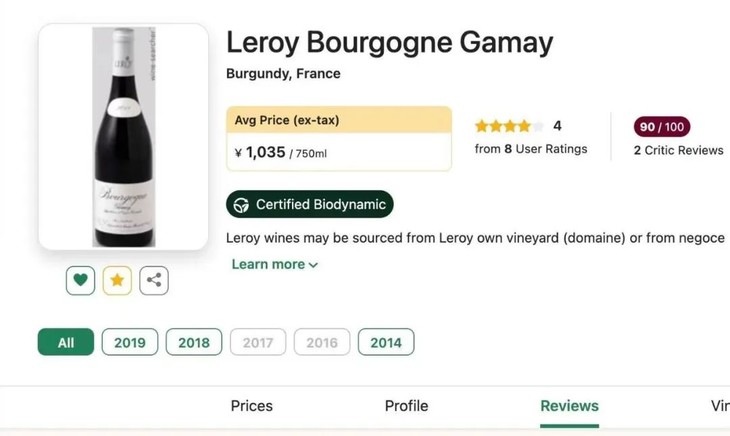The width and height of the screenshot is (730, 436).
Task: Select the 2014 vintage filter
Action: 386,342
